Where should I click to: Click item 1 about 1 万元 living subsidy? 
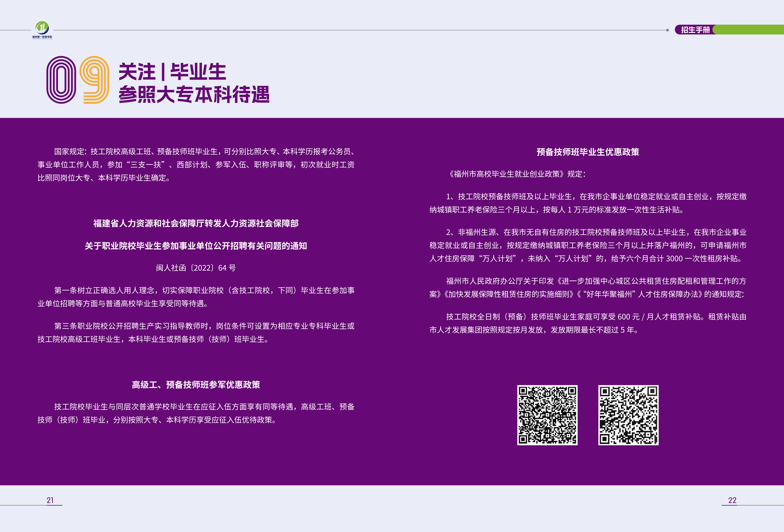click(588, 203)
